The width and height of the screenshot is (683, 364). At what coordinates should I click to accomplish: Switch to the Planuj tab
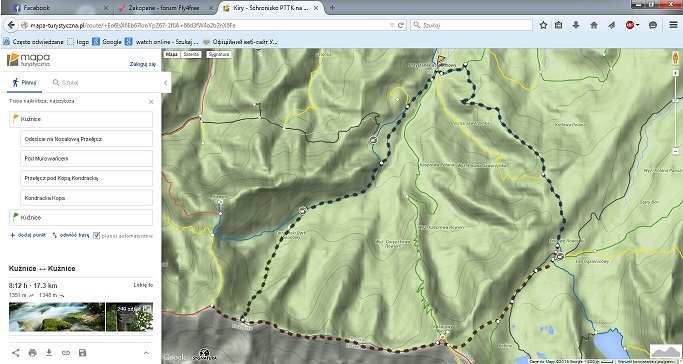coord(24,82)
